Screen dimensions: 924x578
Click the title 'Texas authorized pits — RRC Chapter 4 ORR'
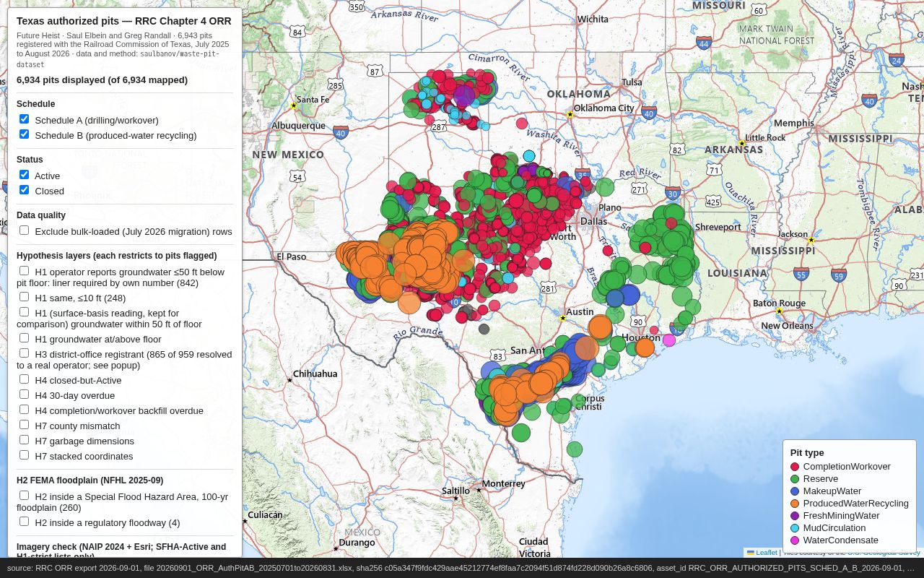[124, 21]
